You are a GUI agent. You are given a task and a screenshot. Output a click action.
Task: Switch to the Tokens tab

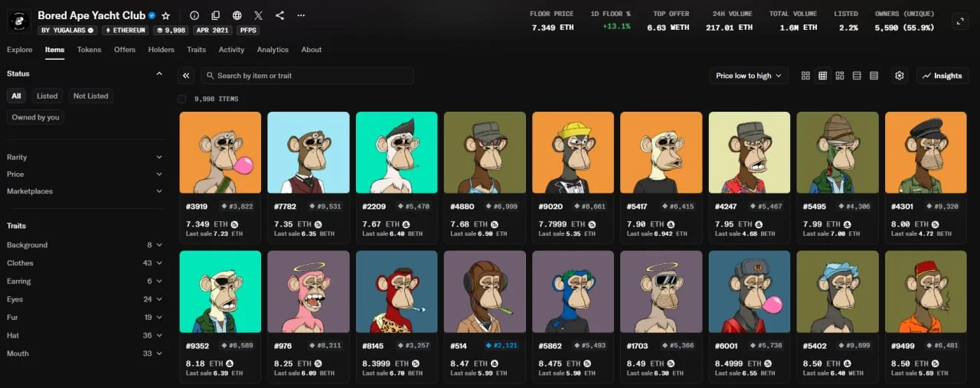[89, 50]
